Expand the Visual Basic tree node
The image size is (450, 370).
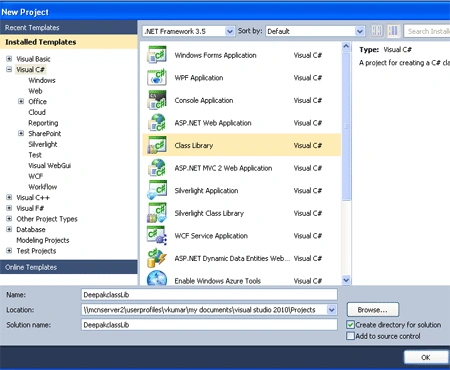point(9,59)
